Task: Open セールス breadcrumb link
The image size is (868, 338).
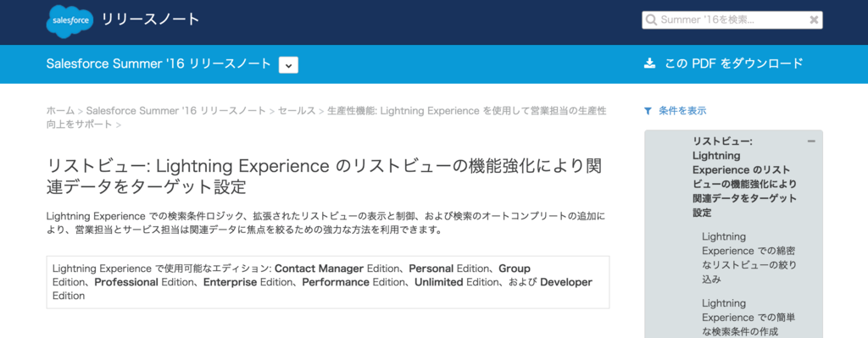Action: 297,111
